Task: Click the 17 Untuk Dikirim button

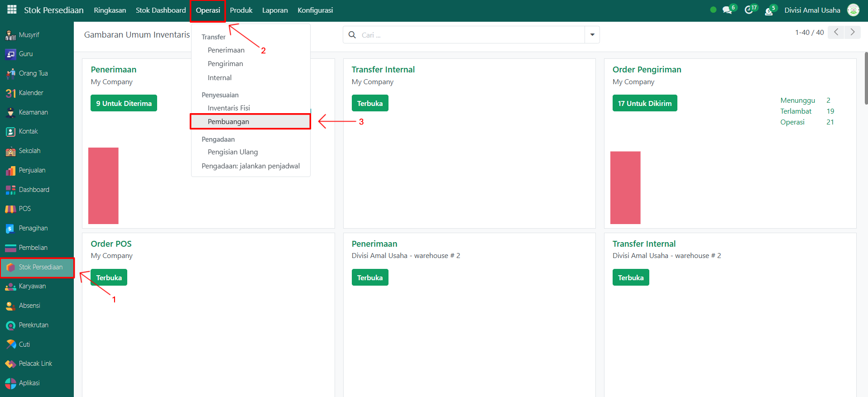Action: coord(644,103)
